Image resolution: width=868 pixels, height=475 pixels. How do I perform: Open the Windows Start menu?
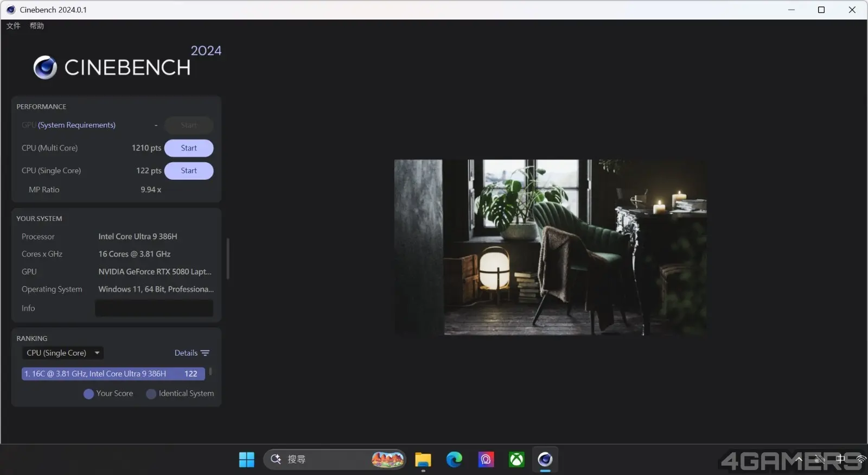click(247, 460)
